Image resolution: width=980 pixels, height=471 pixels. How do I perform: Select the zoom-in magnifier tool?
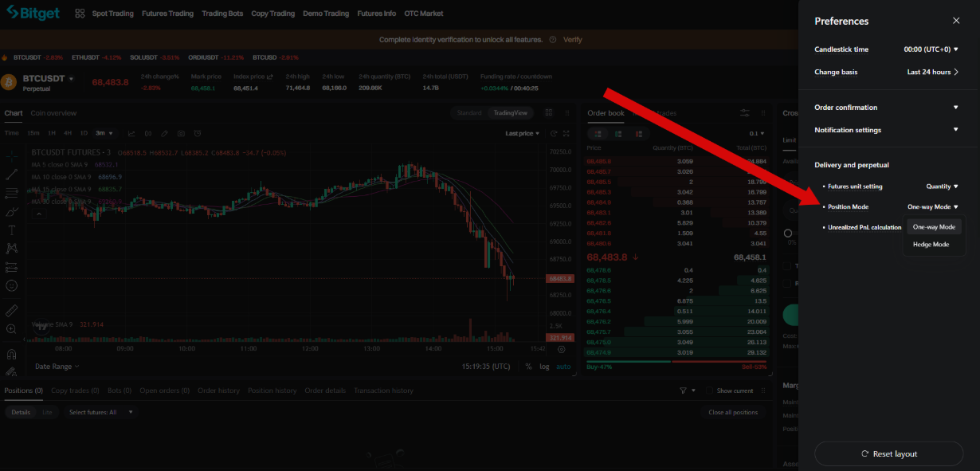click(x=11, y=328)
